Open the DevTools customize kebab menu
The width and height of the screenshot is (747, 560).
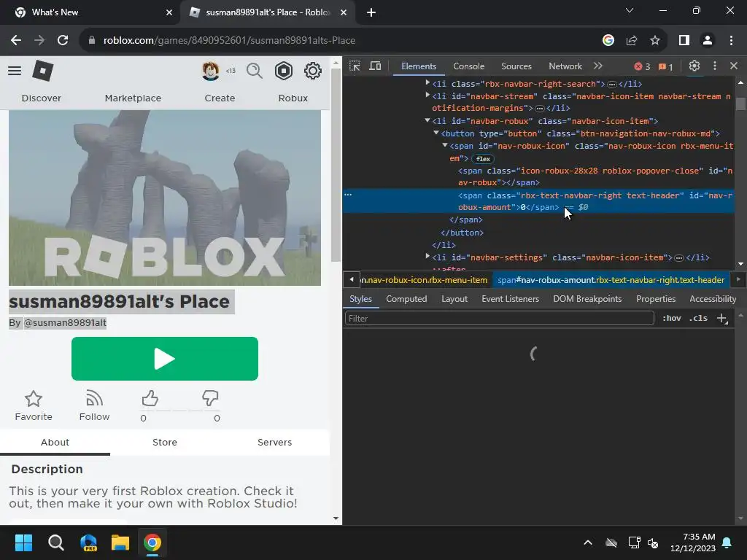point(715,66)
